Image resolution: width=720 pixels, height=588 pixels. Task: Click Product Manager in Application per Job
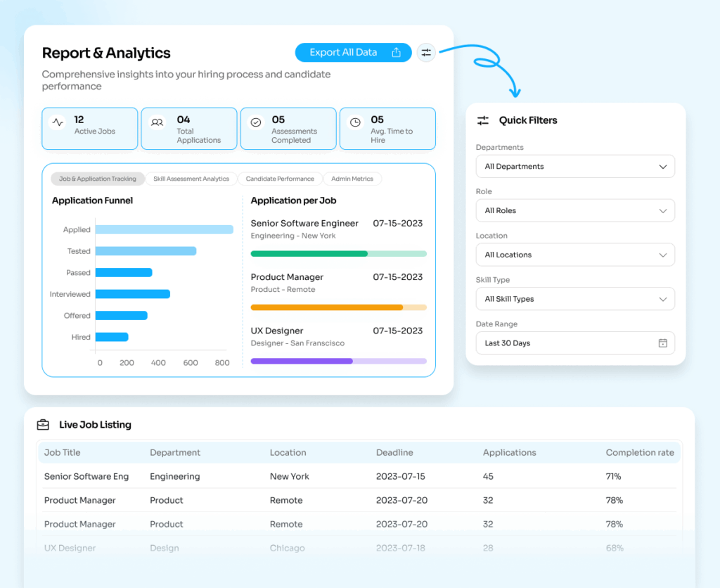click(287, 277)
